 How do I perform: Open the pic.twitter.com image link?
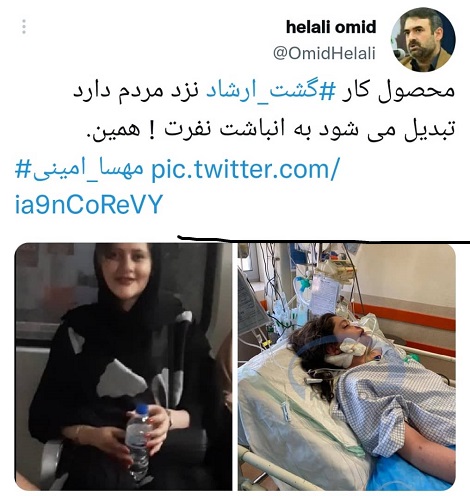coord(245,169)
